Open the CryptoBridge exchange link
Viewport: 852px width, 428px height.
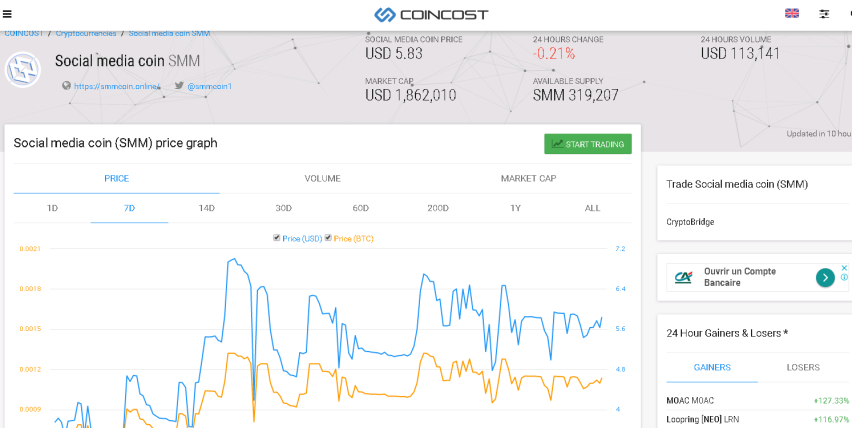click(x=690, y=222)
